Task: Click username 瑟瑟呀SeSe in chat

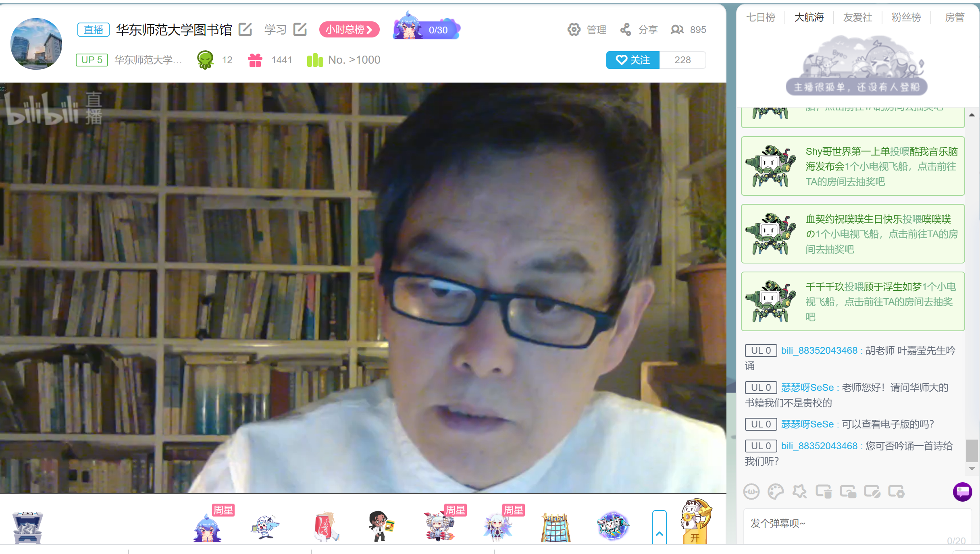Action: pos(807,388)
